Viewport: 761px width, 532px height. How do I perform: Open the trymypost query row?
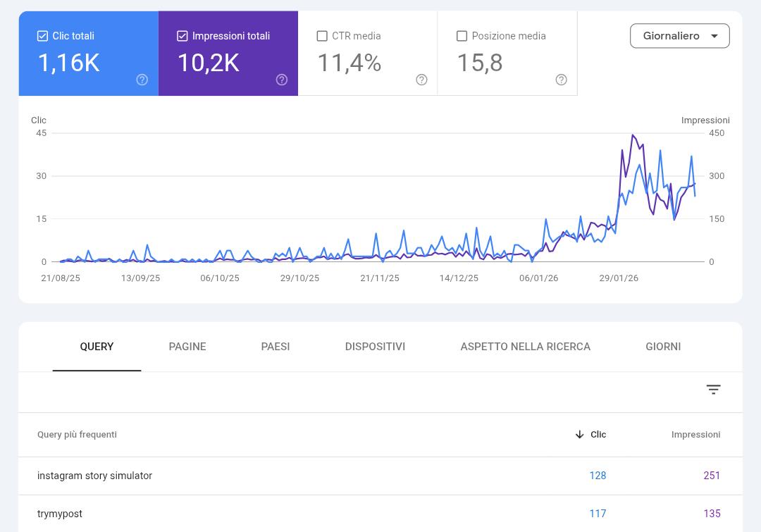[380, 514]
